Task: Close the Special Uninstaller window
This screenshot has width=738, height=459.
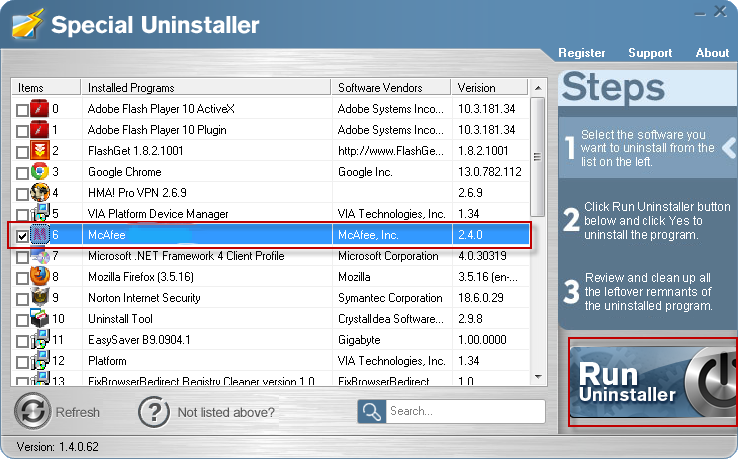Action: pyautogui.click(x=721, y=11)
